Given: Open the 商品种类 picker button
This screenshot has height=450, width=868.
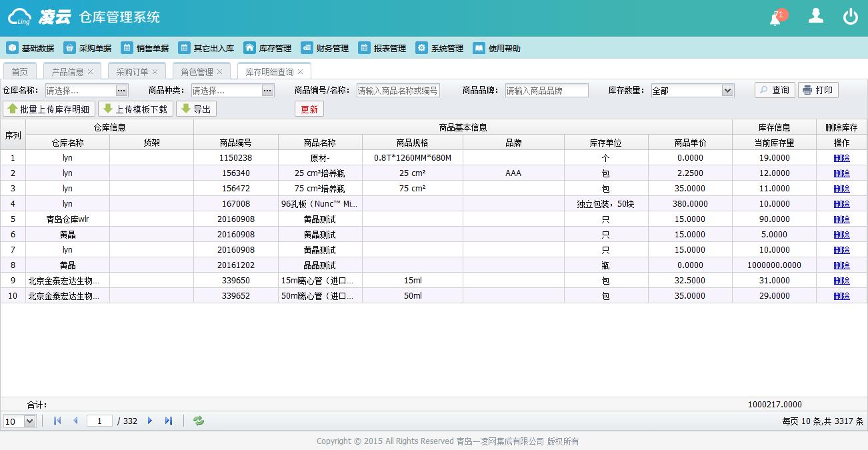Looking at the screenshot, I should 268,91.
